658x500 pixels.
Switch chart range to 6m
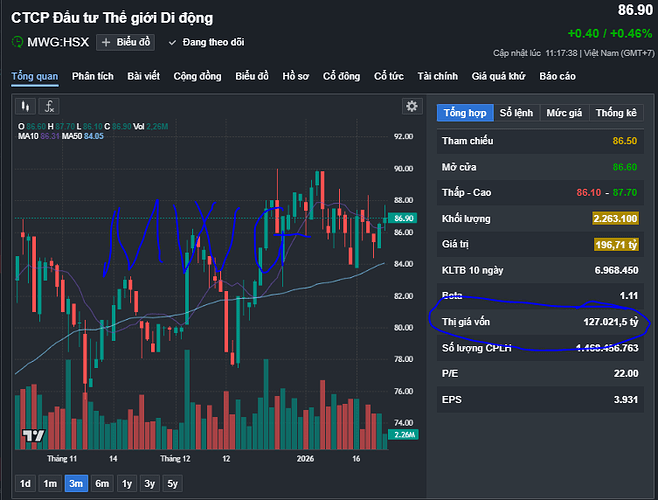point(101,483)
